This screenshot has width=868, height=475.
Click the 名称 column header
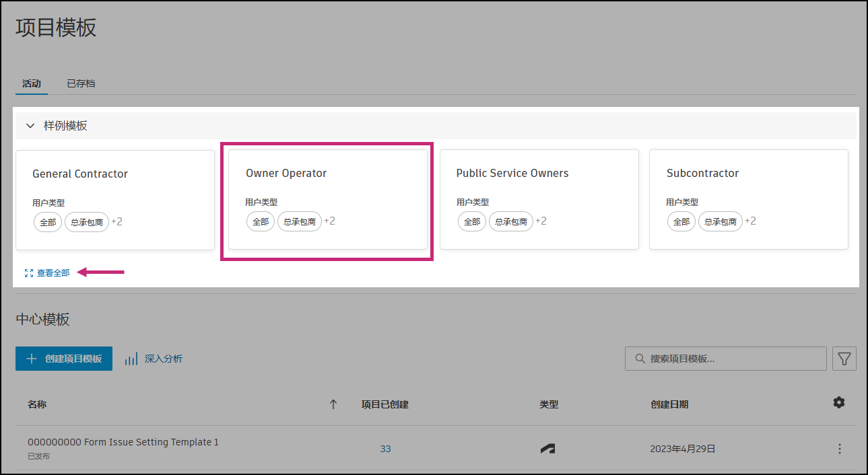click(37, 404)
